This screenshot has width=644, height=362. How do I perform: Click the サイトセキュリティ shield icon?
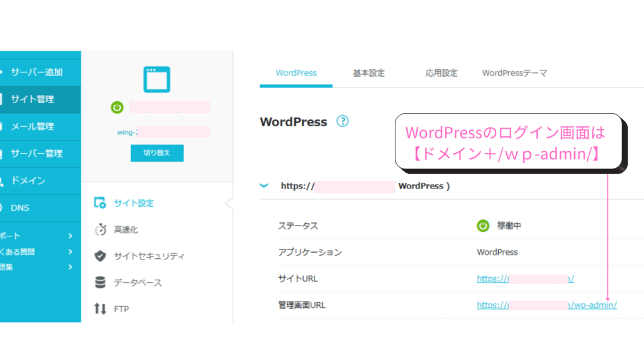[x=100, y=256]
